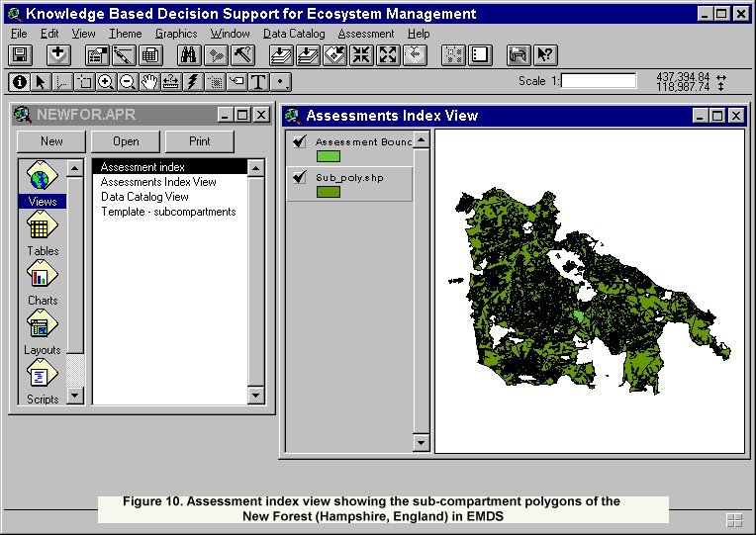Click the New button in NEWFOR.APR
This screenshot has height=535, width=756.
point(51,141)
